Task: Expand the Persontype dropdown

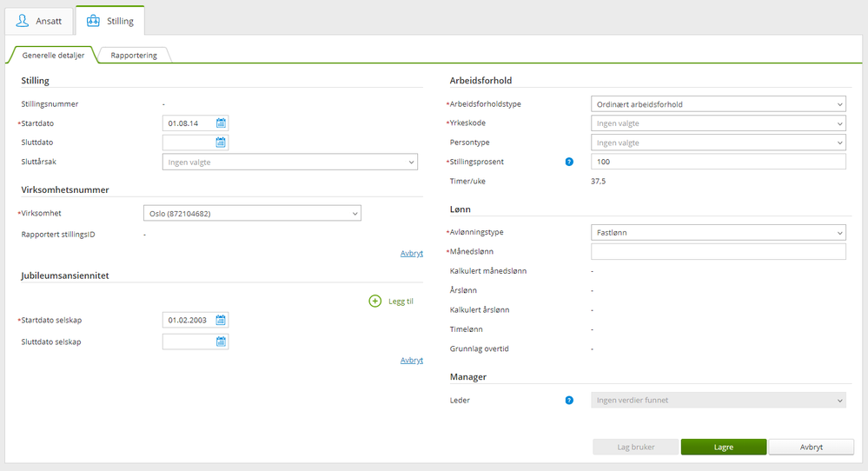Action: point(838,143)
